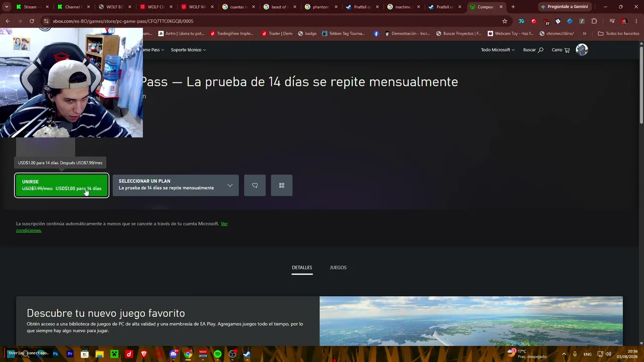Open the Buscar search button
Image resolution: width=644 pixels, height=362 pixels.
tap(533, 50)
